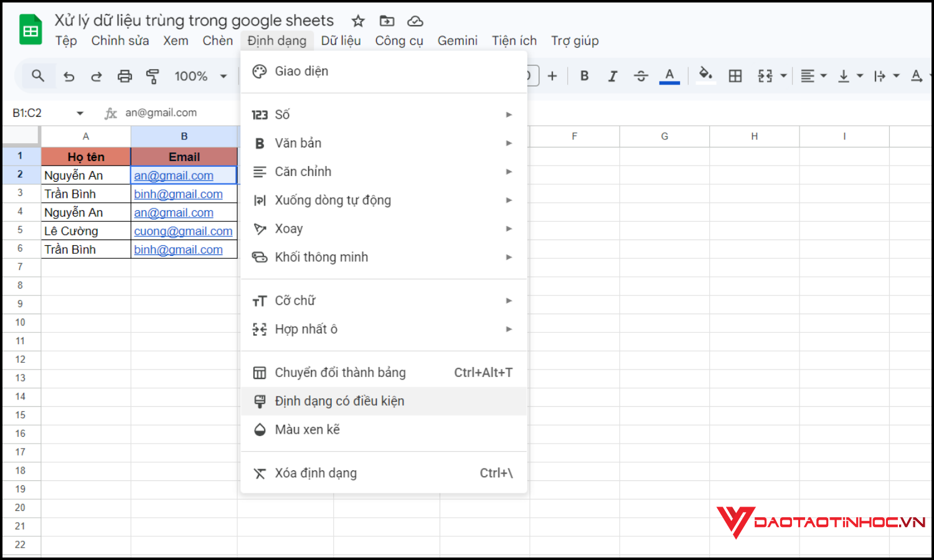This screenshot has height=560, width=934.
Task: Click the cloud save status icon
Action: pos(415,21)
